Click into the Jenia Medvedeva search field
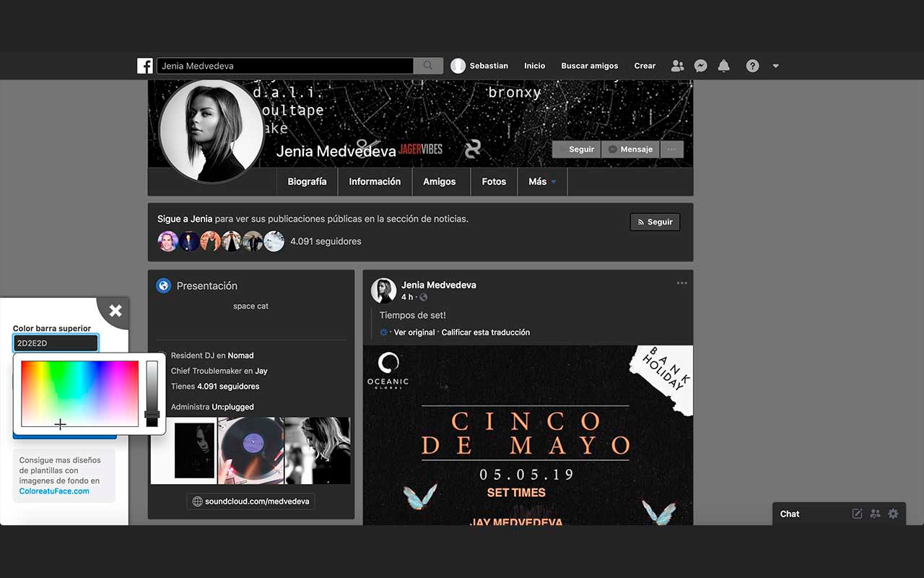Viewport: 924px width, 578px height. 285,66
